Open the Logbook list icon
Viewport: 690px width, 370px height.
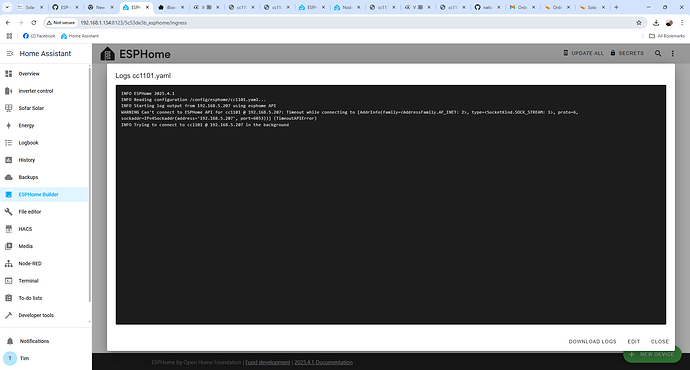pos(8,143)
